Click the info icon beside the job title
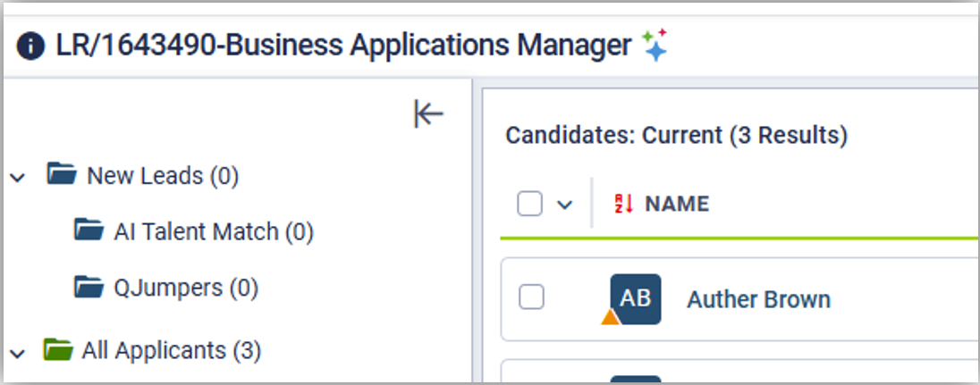The width and height of the screenshot is (980, 385). [30, 46]
